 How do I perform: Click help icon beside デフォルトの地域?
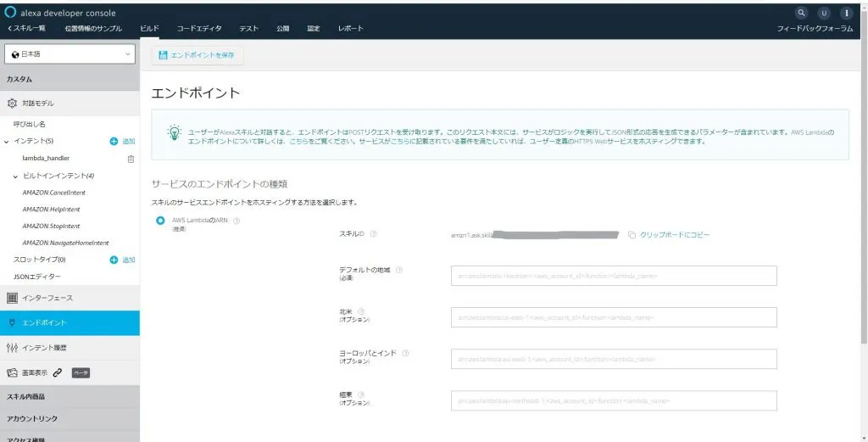[x=399, y=271]
